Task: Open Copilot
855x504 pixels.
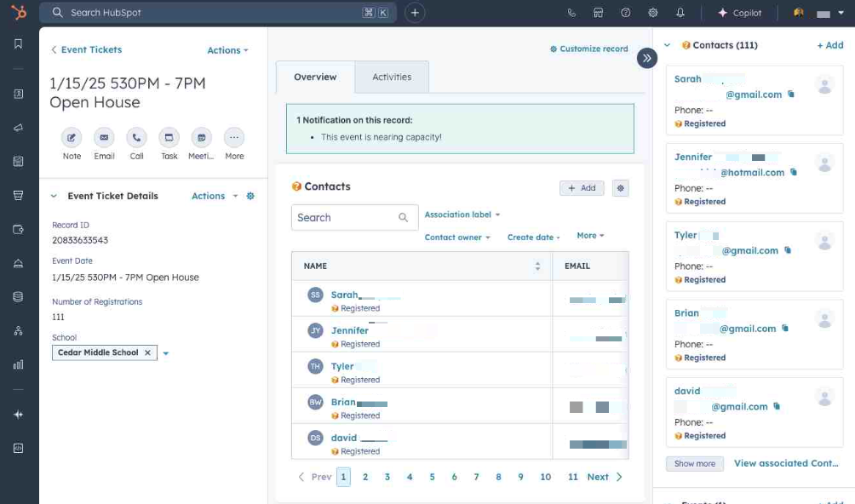Action: click(x=739, y=13)
